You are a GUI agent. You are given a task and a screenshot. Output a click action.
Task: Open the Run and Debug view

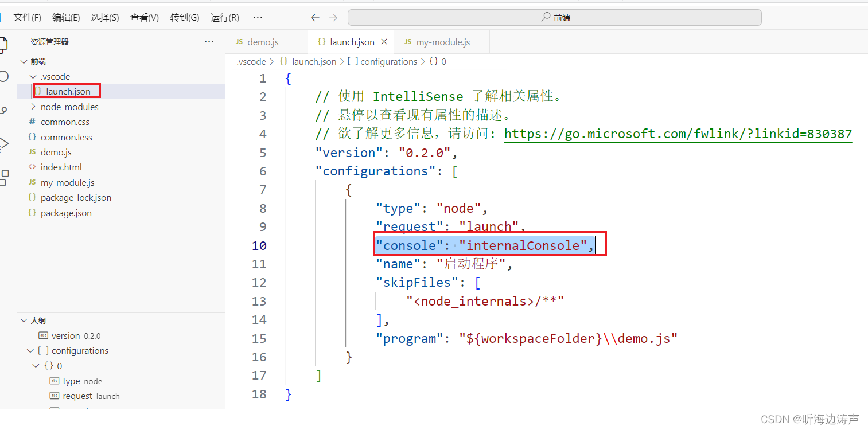click(x=3, y=144)
